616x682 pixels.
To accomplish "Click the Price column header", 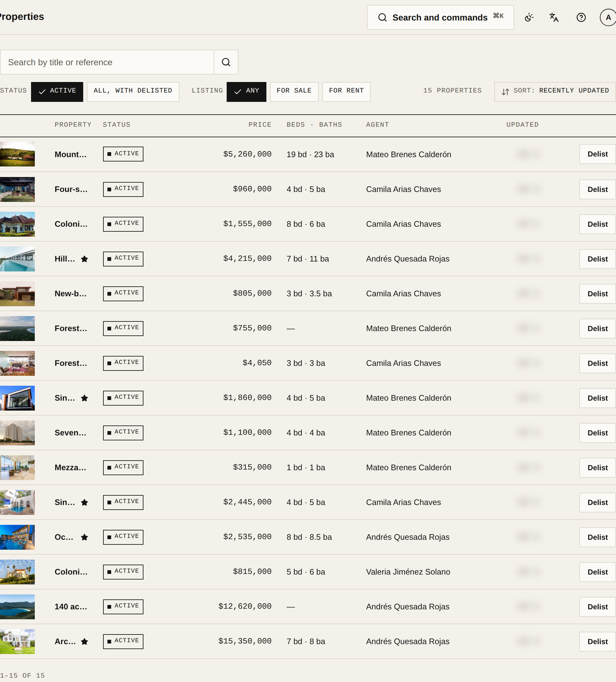I will 260,125.
